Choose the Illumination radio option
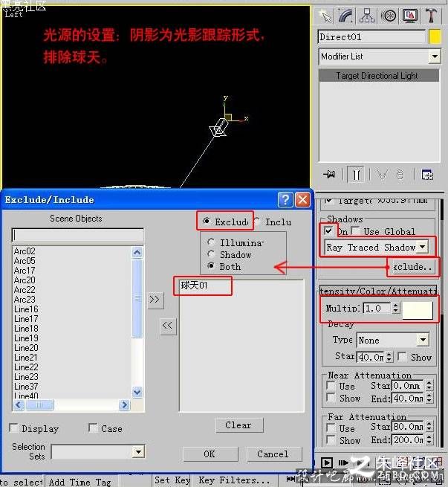The height and width of the screenshot is (487, 448). 211,242
